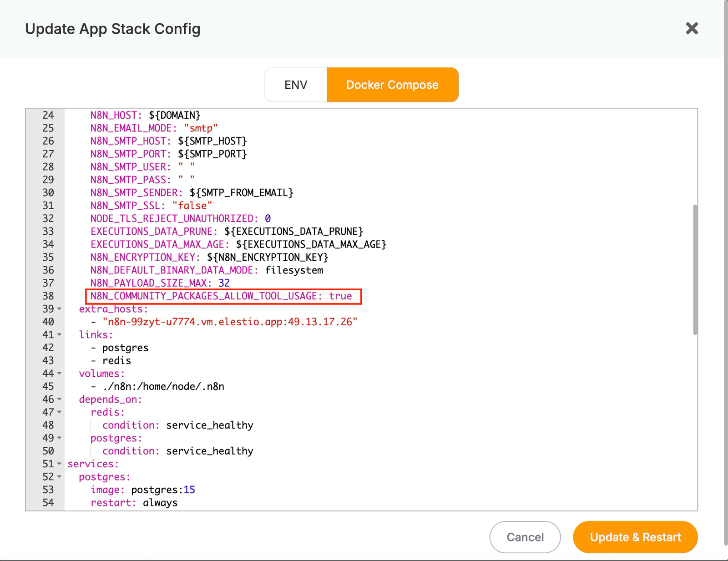This screenshot has height=561, width=728.
Task: Collapse the depends_on block
Action: point(59,400)
